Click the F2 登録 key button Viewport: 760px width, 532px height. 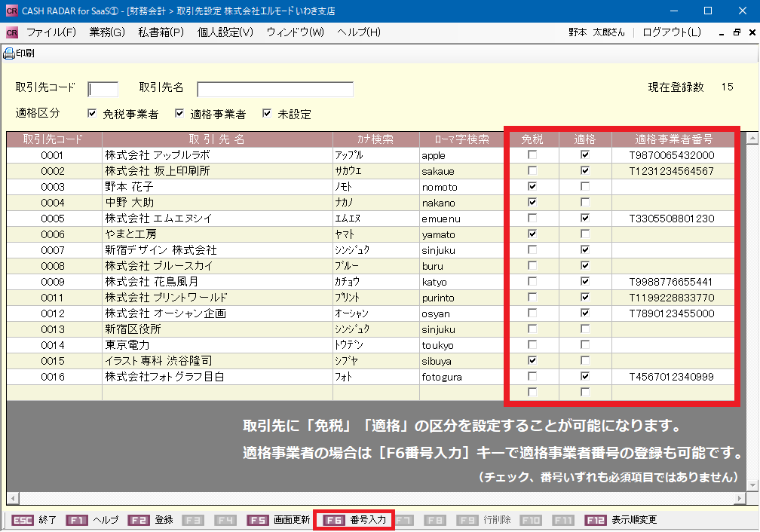(x=151, y=520)
